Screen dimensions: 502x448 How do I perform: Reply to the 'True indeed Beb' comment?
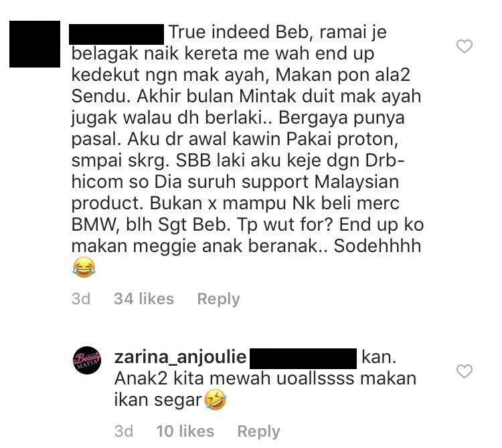tap(218, 300)
